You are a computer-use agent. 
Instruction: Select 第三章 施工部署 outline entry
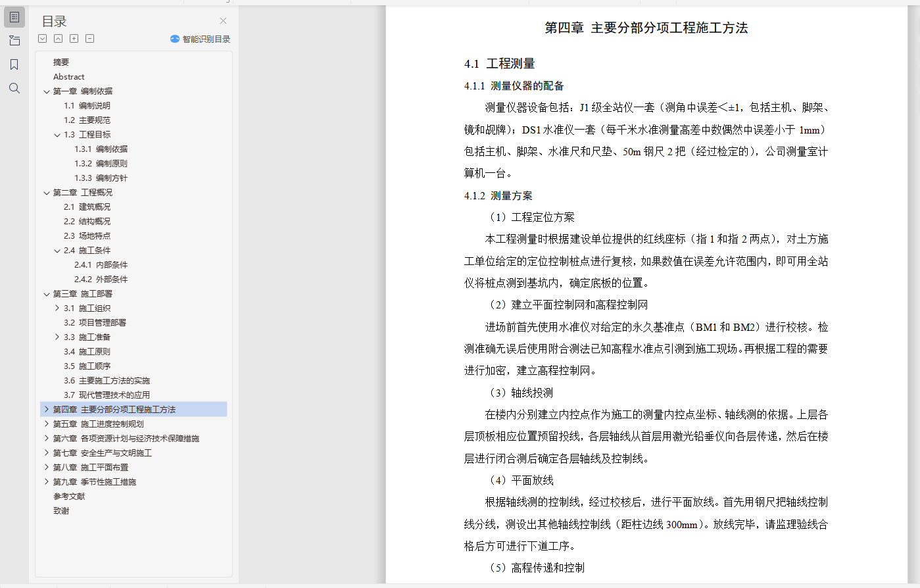click(x=83, y=294)
